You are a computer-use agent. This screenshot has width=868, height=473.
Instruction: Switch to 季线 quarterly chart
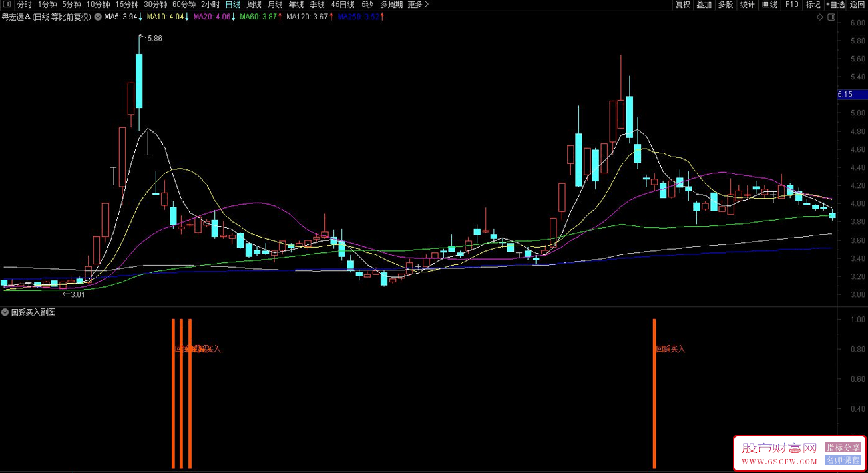(x=317, y=4)
